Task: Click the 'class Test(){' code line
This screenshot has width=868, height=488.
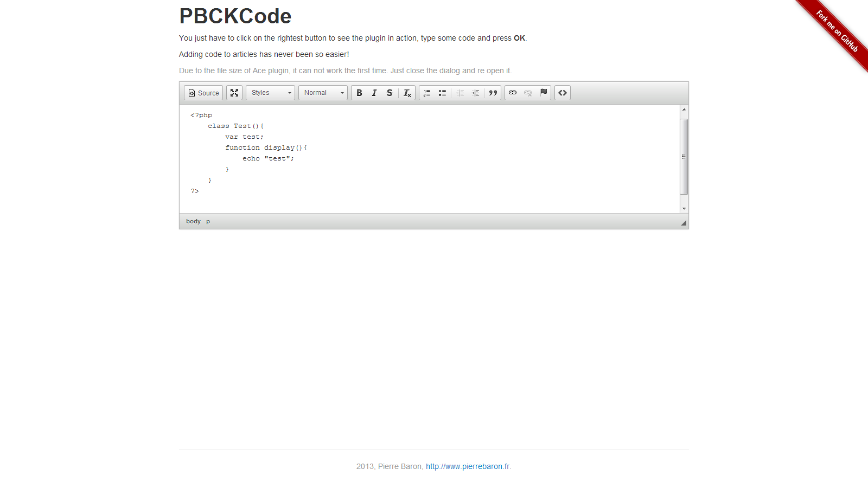Action: (235, 126)
